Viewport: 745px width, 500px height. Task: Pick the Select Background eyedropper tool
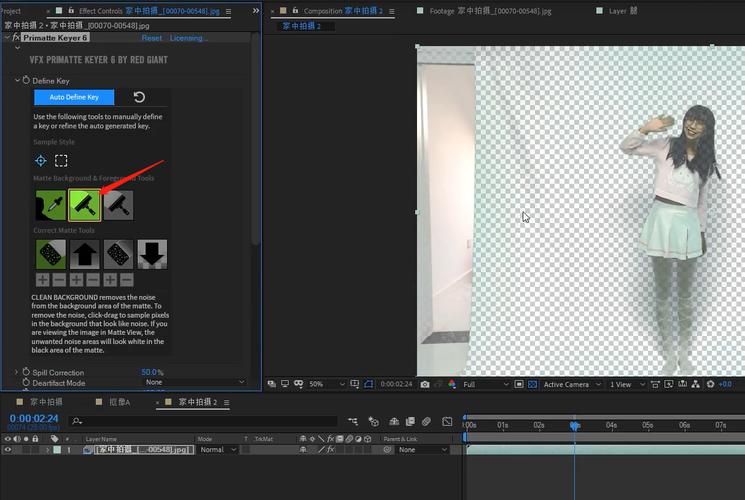[50, 205]
